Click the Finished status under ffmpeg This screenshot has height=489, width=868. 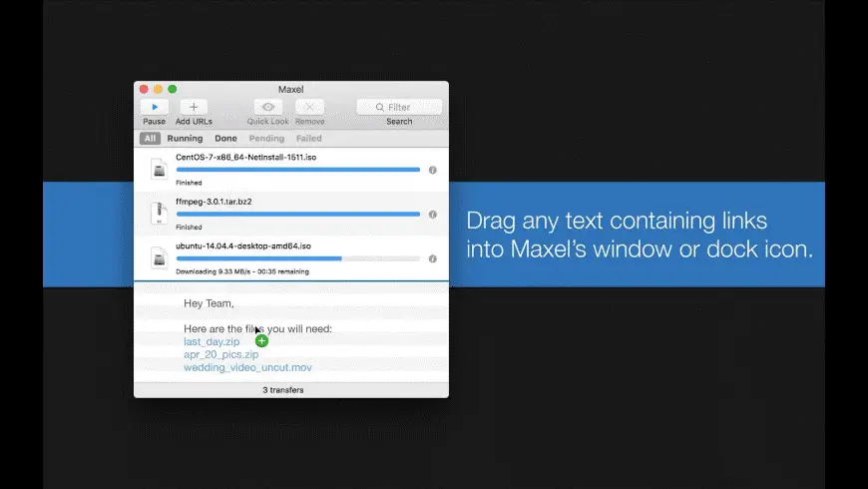(189, 228)
